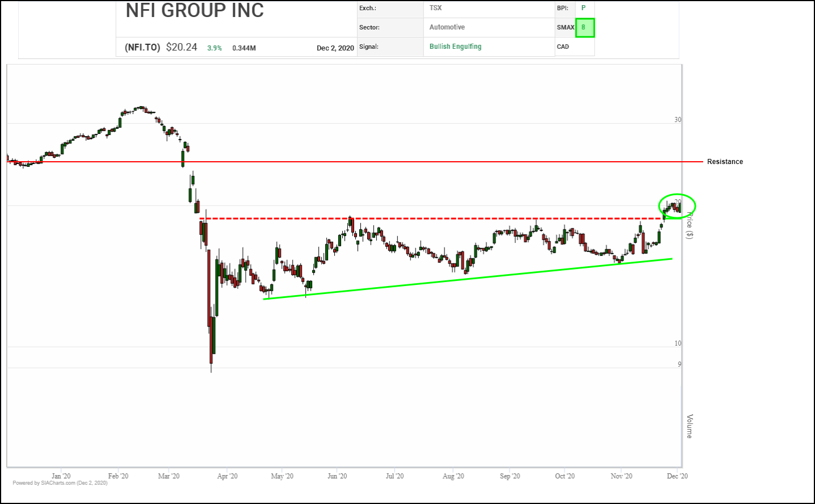
Task: Click the Mar '20 time axis label
Action: [x=169, y=476]
